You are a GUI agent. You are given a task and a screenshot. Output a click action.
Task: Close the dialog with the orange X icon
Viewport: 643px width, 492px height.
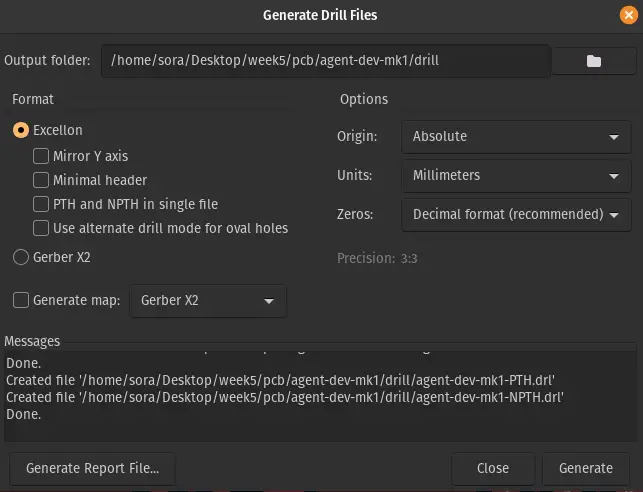tap(627, 15)
